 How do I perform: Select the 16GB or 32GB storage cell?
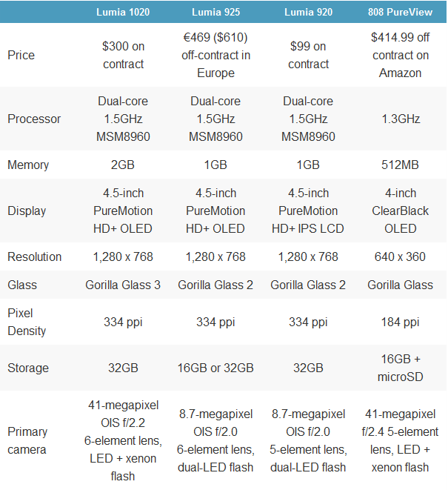point(215,368)
